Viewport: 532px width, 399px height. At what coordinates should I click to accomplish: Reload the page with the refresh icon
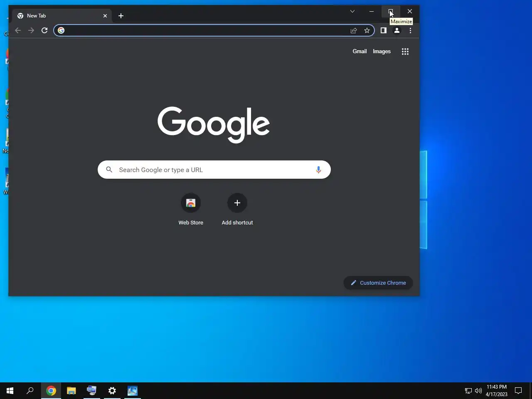point(44,30)
